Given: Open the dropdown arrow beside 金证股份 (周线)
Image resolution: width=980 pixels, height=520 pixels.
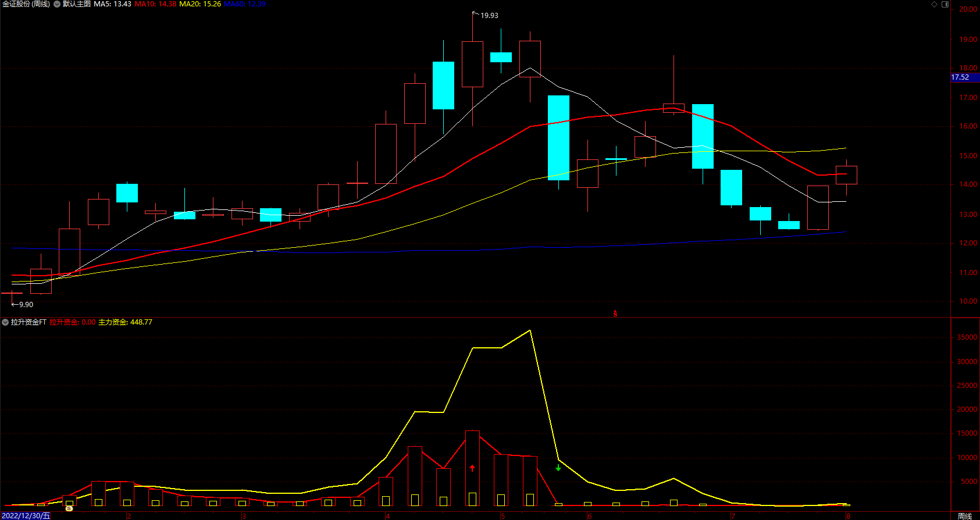Looking at the screenshot, I should tap(57, 4).
